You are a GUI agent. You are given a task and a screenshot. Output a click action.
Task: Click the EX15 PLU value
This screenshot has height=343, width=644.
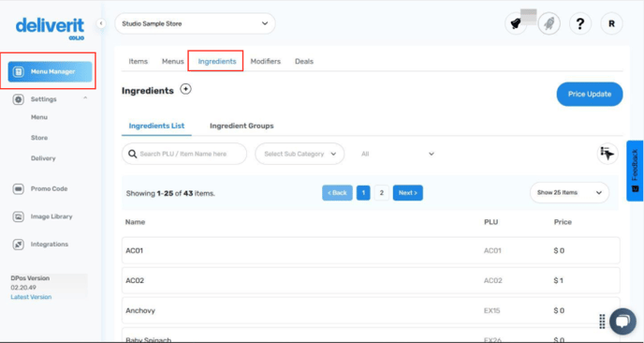(491, 311)
